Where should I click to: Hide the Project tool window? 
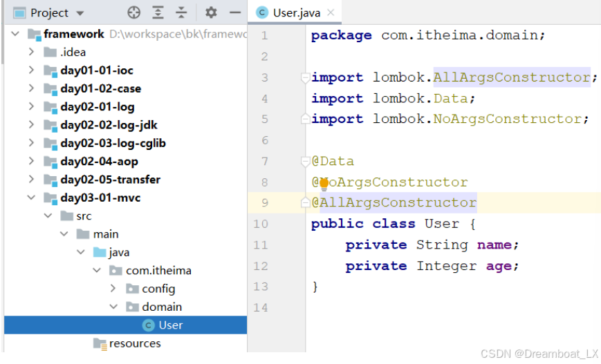click(235, 12)
